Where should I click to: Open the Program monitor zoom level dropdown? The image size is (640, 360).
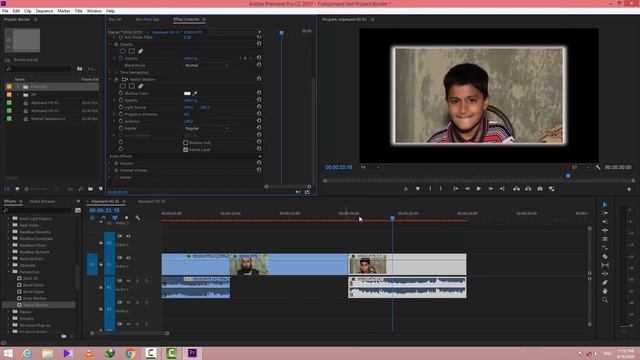(x=370, y=167)
